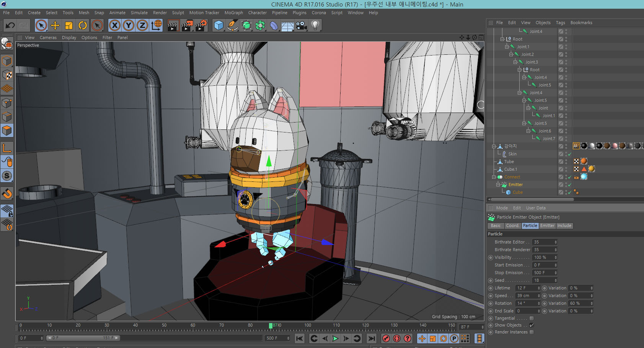Click the Lifetime value stepper arrows
Image resolution: width=644 pixels, height=348 pixels.
point(539,288)
